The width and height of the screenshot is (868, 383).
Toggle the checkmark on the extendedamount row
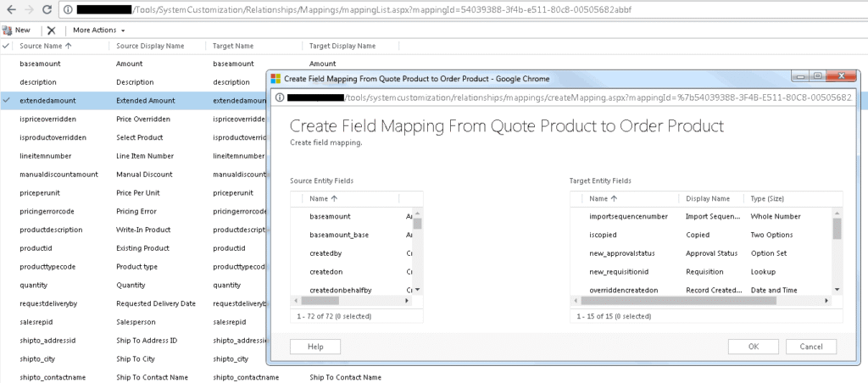point(7,100)
